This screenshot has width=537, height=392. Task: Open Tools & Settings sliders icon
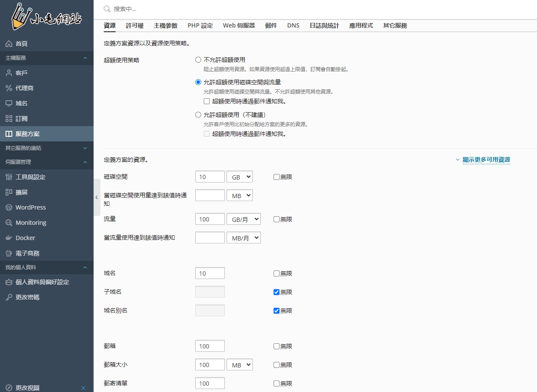coord(9,177)
